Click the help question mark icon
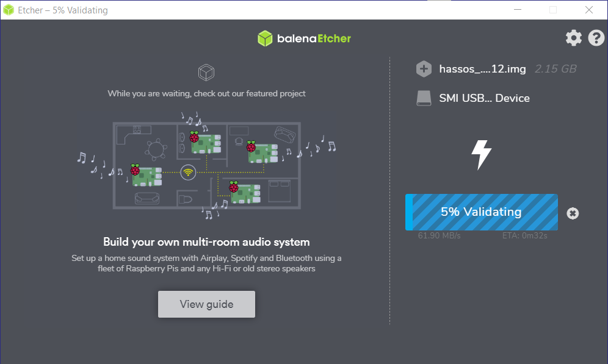 [x=596, y=38]
